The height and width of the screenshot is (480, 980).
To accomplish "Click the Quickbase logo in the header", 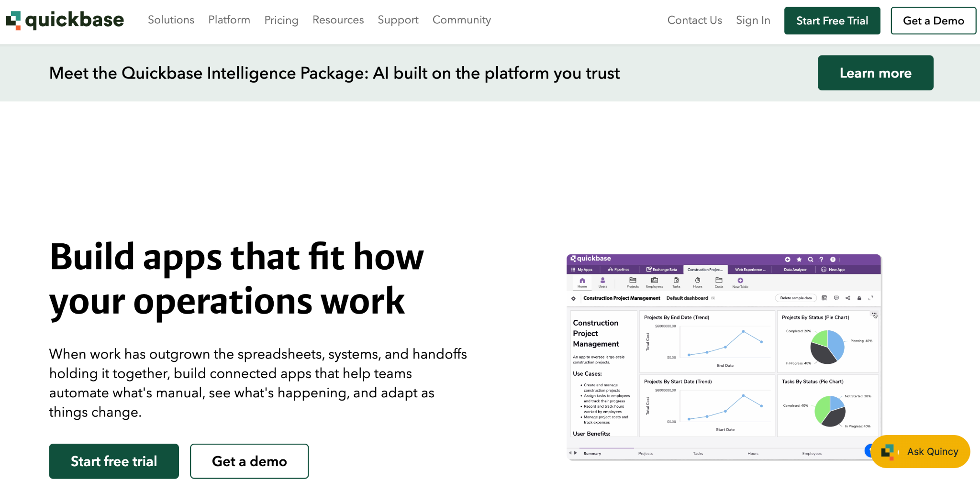I will pyautogui.click(x=65, y=20).
